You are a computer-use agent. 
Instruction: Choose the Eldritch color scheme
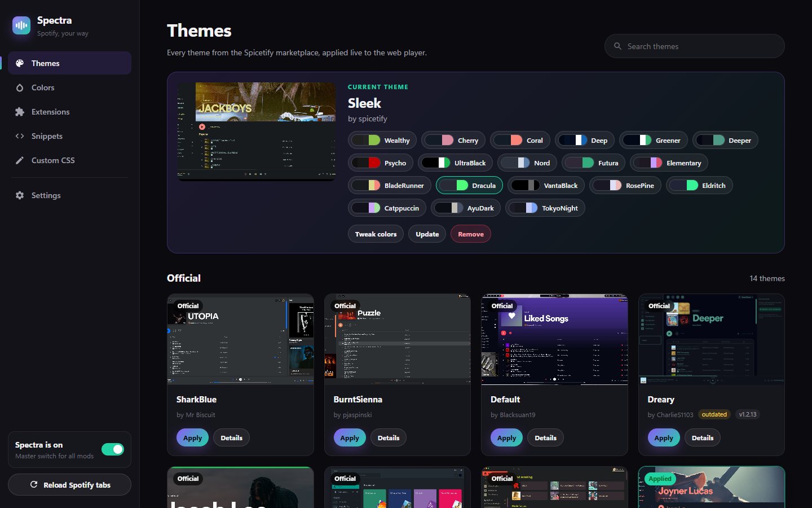[699, 186]
